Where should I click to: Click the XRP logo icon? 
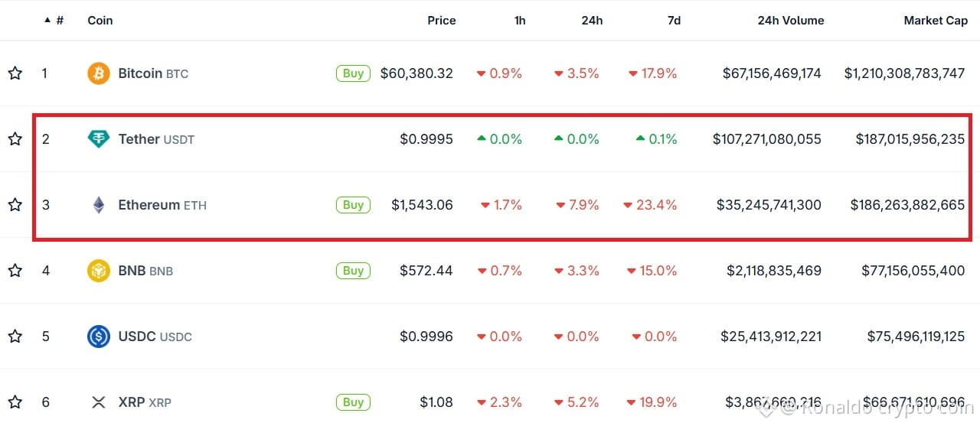click(99, 402)
